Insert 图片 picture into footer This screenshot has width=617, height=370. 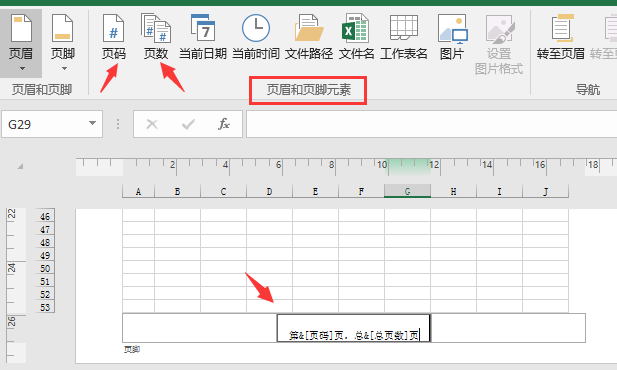[452, 37]
